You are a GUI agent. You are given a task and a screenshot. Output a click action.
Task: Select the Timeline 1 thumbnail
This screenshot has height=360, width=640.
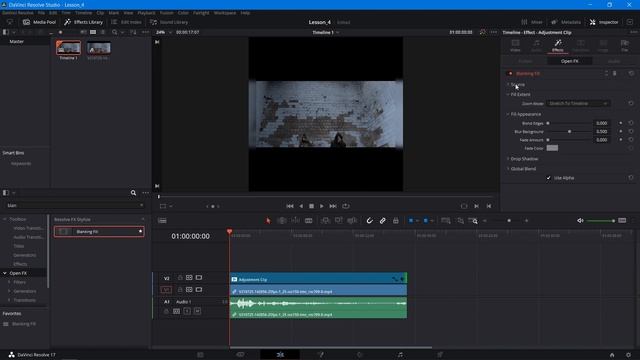68,48
